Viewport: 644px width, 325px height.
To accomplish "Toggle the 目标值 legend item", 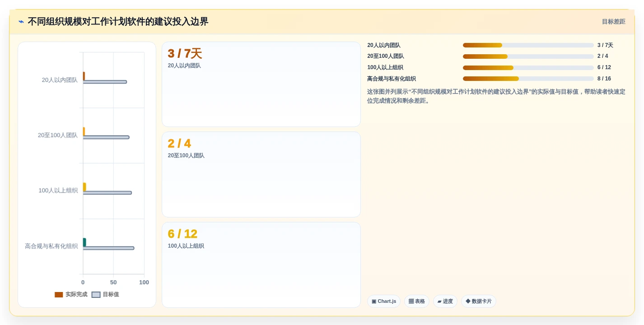I will pyautogui.click(x=105, y=295).
